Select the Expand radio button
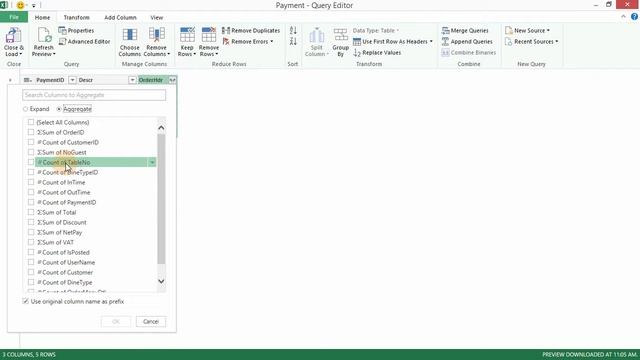640x360 pixels. coord(26,109)
